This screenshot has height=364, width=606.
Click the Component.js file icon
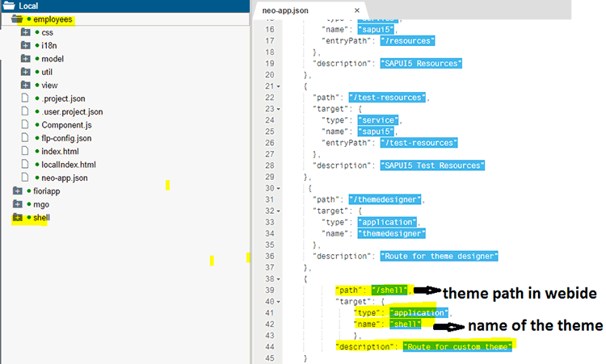(26, 125)
